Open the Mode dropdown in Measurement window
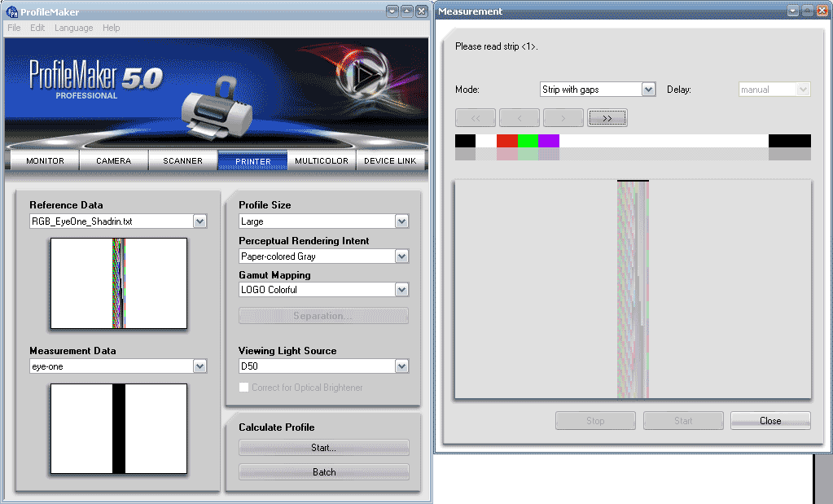The width and height of the screenshot is (833, 504). coord(649,90)
